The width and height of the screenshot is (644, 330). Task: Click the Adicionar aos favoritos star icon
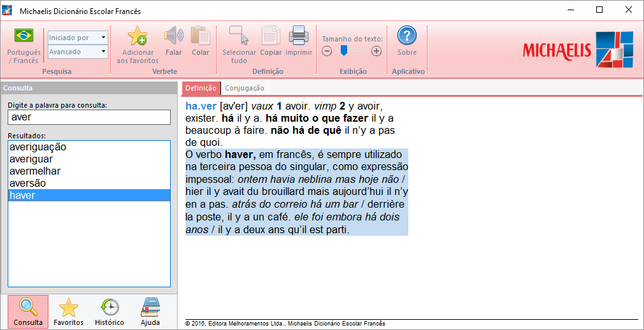point(138,35)
